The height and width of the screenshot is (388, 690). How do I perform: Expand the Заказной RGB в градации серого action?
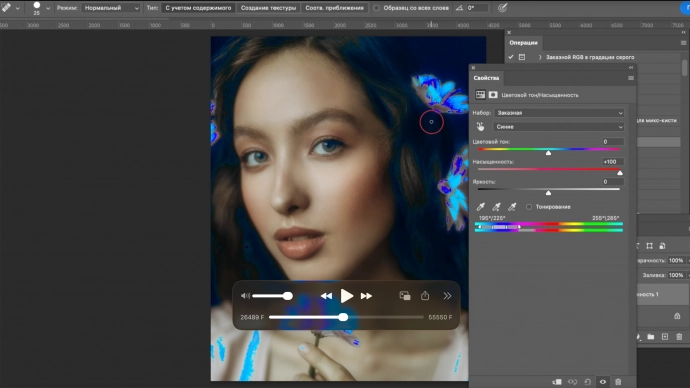[x=540, y=57]
